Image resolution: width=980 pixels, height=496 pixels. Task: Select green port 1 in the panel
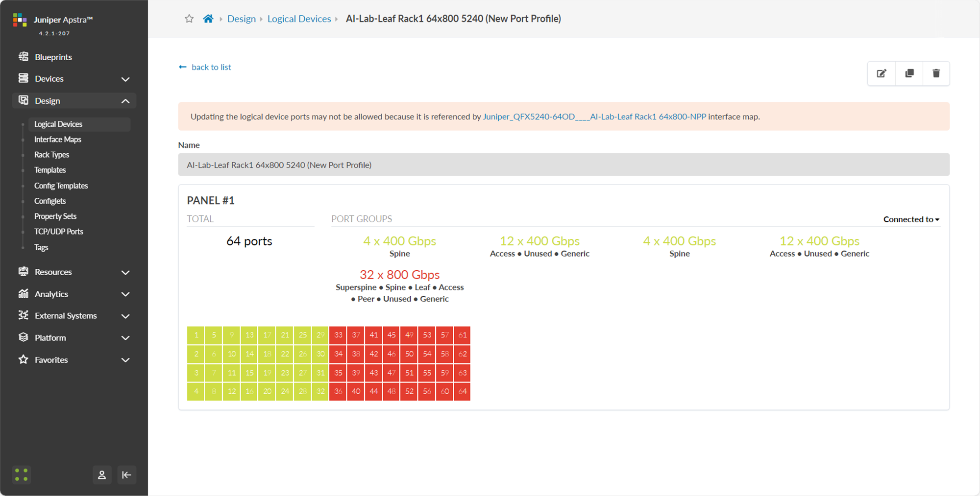pos(196,335)
